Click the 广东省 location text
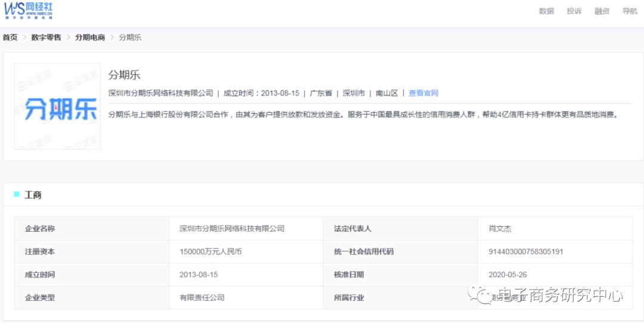Viewport: 644px width, 323px height. tap(321, 93)
